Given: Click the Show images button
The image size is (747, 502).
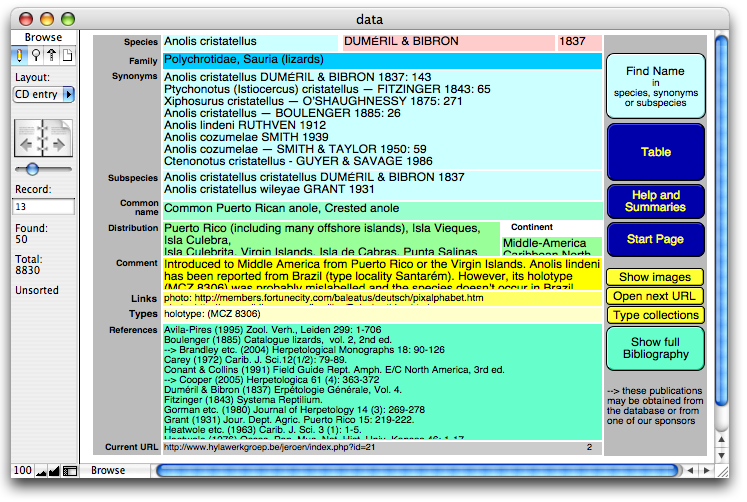Looking at the screenshot, I should pos(655,277).
